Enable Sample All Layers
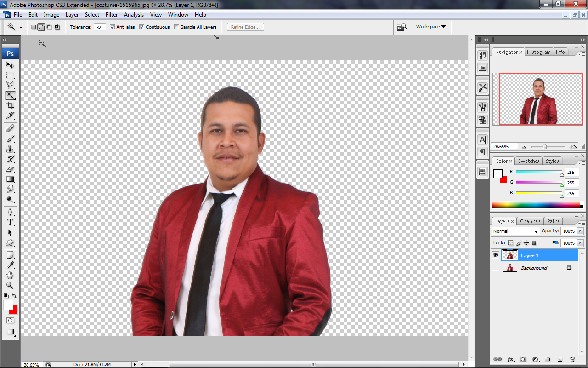Screen dimensions: 588x368 tap(176, 27)
